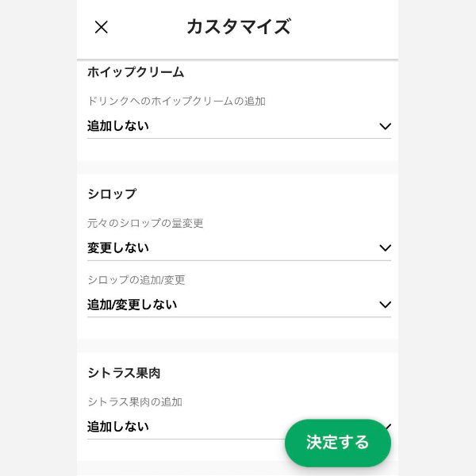Open the 変更しない syrup amount dropdown
This screenshot has width=476, height=476.
[239, 248]
